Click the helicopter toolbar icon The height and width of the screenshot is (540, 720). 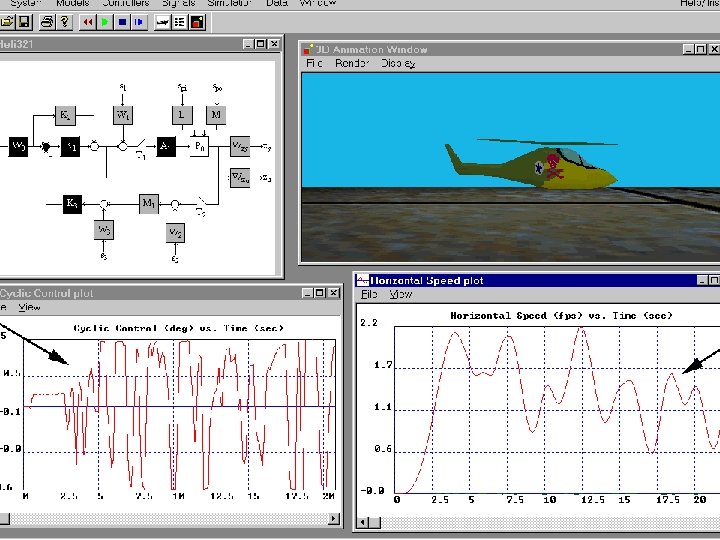pos(161,21)
